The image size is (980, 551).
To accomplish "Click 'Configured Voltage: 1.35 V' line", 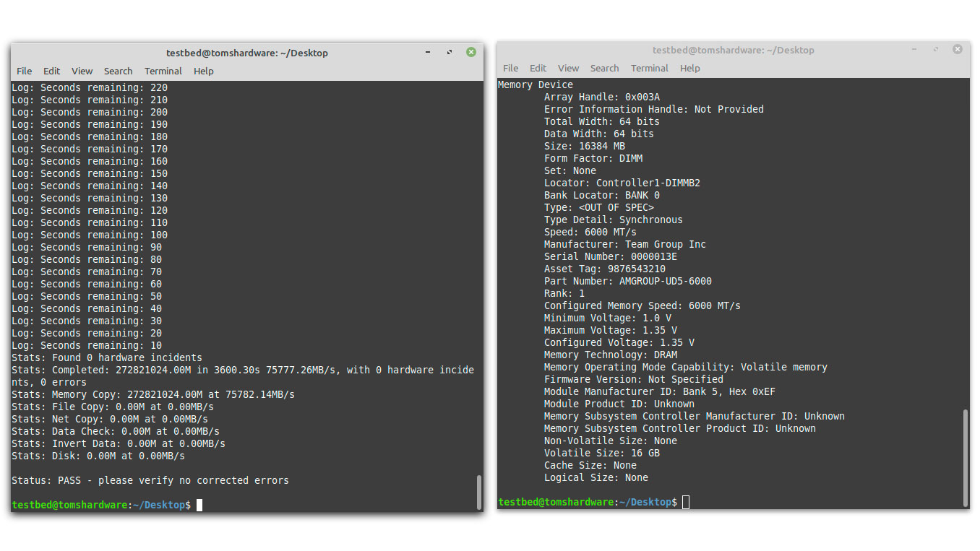I will (x=619, y=342).
